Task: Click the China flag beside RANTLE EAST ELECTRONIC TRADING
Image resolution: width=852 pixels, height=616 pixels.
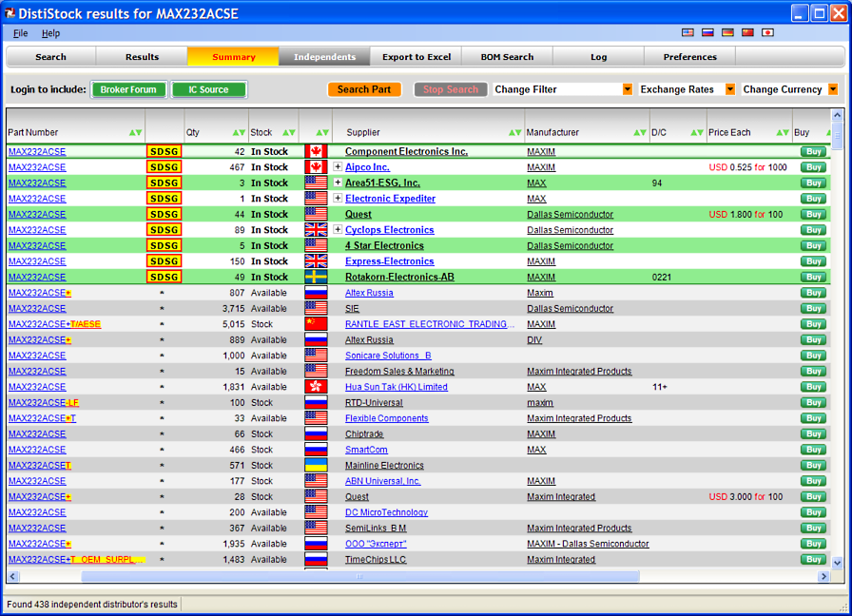Action: tap(316, 324)
